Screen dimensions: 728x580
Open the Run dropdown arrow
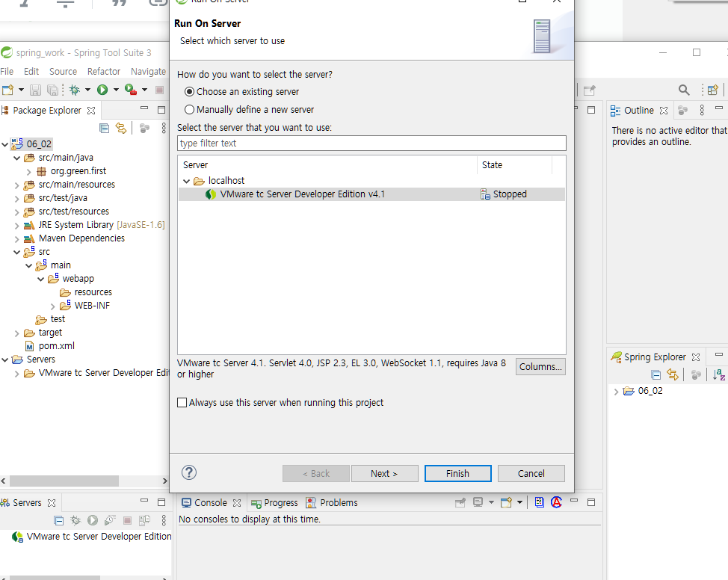pos(116,90)
